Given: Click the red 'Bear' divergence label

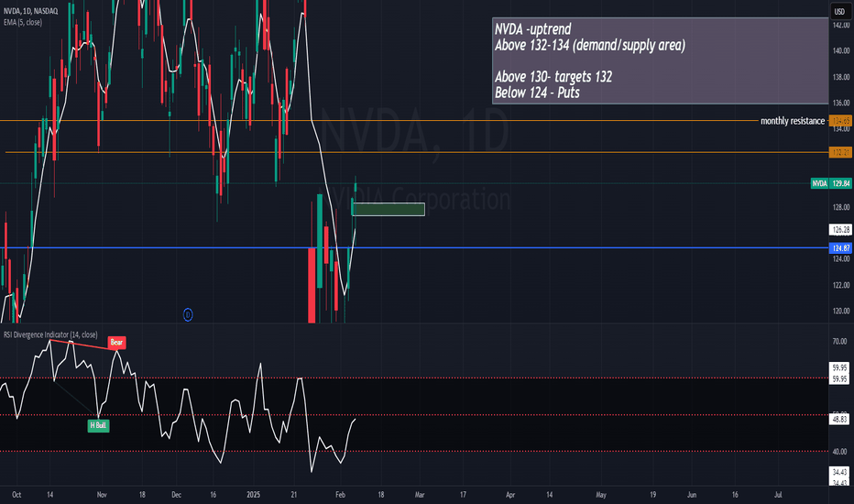Looking at the screenshot, I should coord(116,342).
